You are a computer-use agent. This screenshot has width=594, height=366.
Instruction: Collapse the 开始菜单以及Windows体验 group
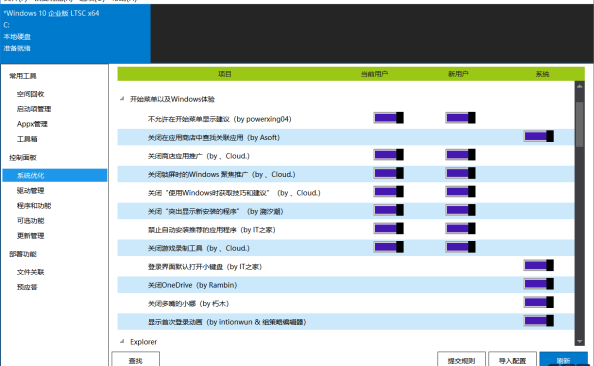(122, 99)
